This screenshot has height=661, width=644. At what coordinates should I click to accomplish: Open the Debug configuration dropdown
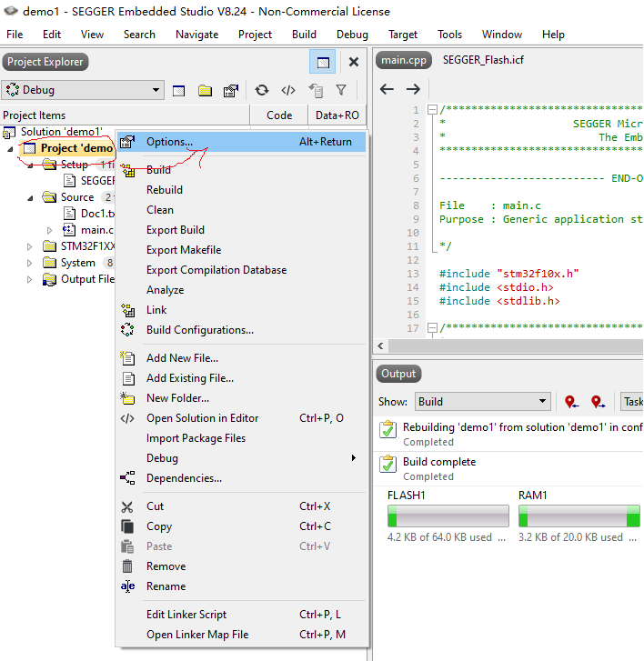click(x=83, y=90)
